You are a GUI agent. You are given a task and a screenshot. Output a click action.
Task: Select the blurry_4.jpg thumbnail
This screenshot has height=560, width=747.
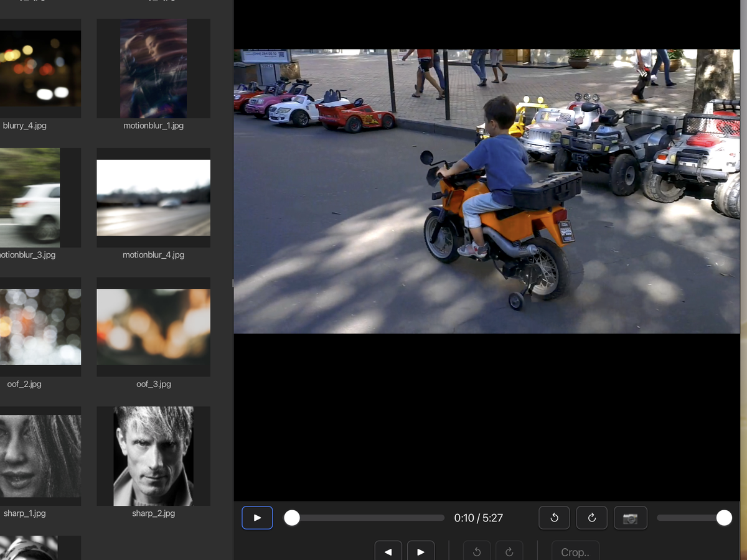[40, 68]
